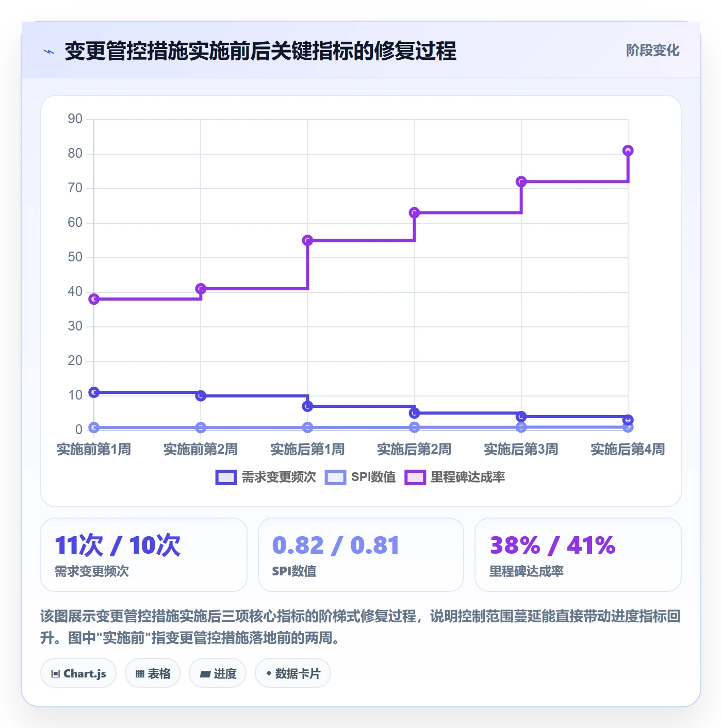Screen dimensions: 722x728
Task: Click the 里程碑达成率 legend label
Action: tap(468, 477)
